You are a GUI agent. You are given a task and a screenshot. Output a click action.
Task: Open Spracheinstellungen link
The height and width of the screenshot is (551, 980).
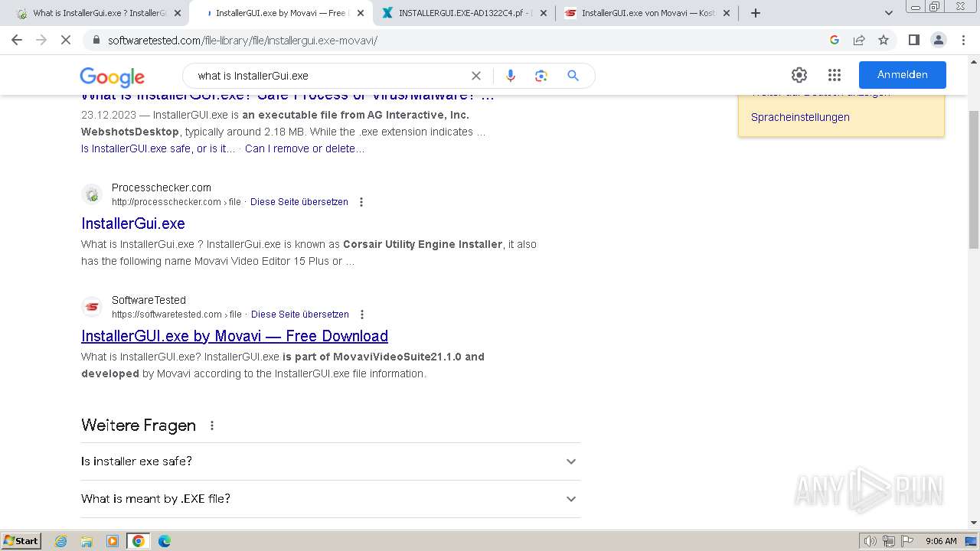pyautogui.click(x=800, y=117)
